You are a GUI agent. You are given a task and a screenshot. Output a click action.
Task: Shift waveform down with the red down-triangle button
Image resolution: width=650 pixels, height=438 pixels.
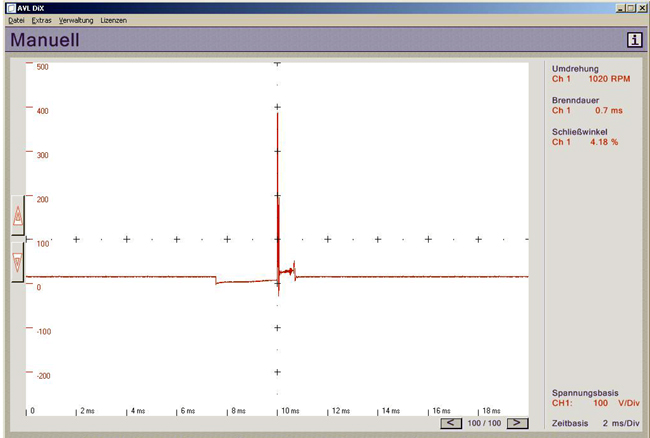tap(17, 262)
